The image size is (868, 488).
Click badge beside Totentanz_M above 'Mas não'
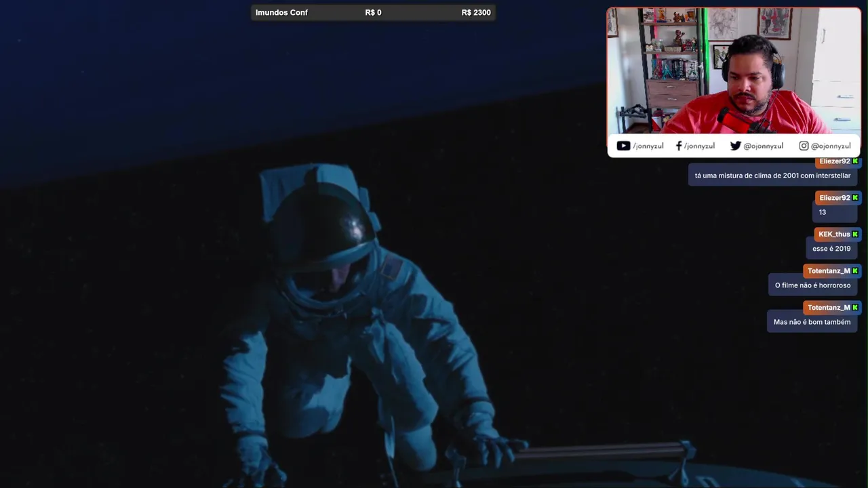point(855,308)
